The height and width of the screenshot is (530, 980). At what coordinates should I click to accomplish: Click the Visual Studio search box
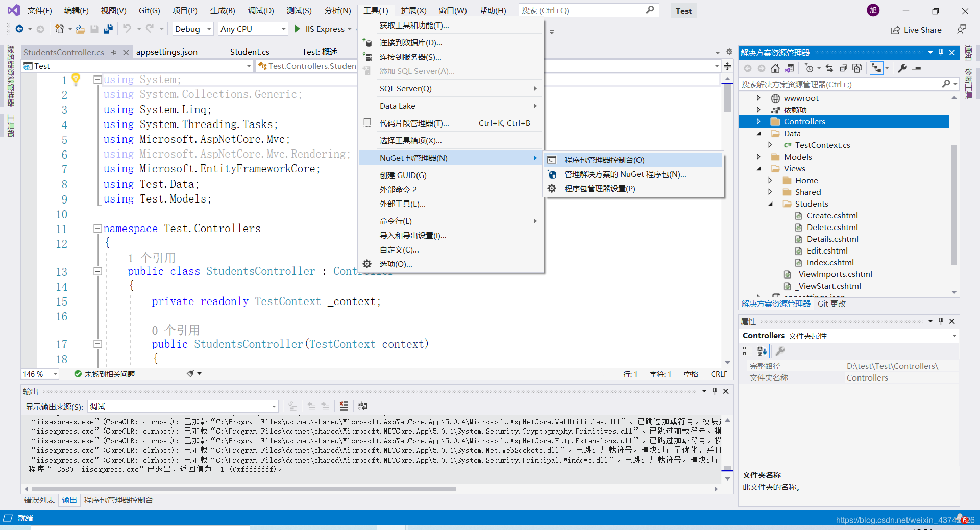pyautogui.click(x=589, y=10)
